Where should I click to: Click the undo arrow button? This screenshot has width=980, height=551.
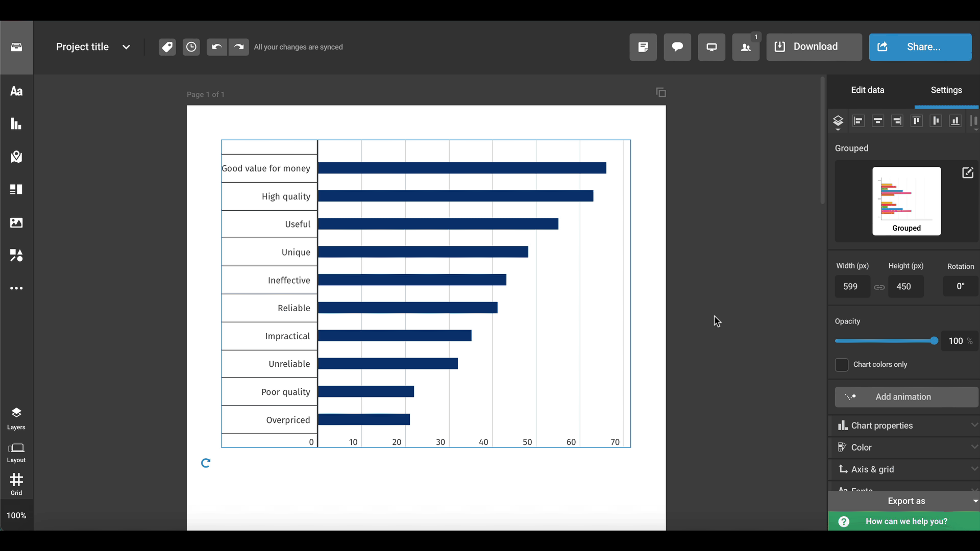(216, 47)
